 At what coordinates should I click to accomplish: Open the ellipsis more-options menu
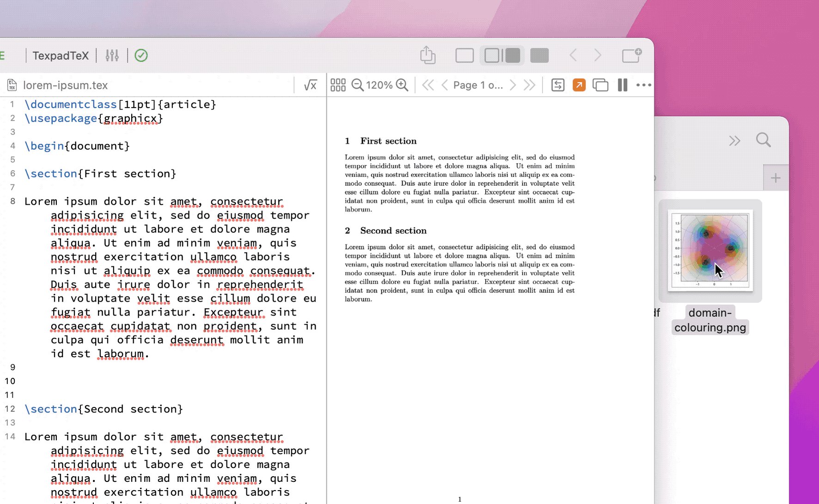644,85
